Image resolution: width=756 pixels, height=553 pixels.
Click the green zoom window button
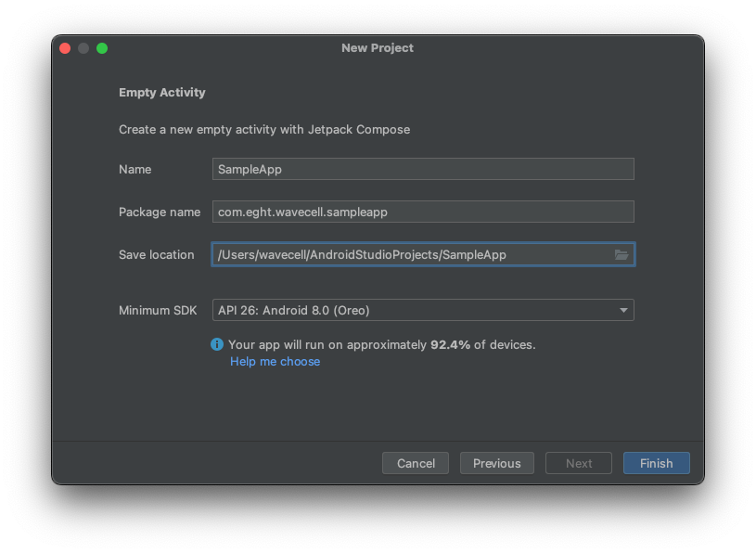[x=102, y=48]
